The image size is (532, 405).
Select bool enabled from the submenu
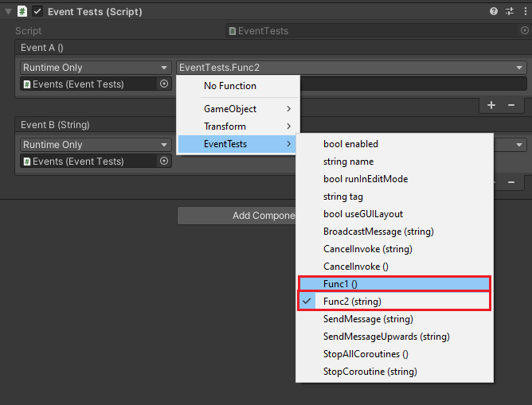[x=350, y=144]
